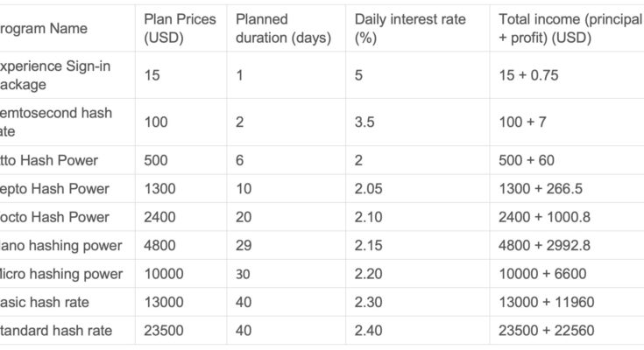Viewport: 644px width, 350px height.
Task: Click the Experience Sign-in Package row name
Action: (x=55, y=75)
